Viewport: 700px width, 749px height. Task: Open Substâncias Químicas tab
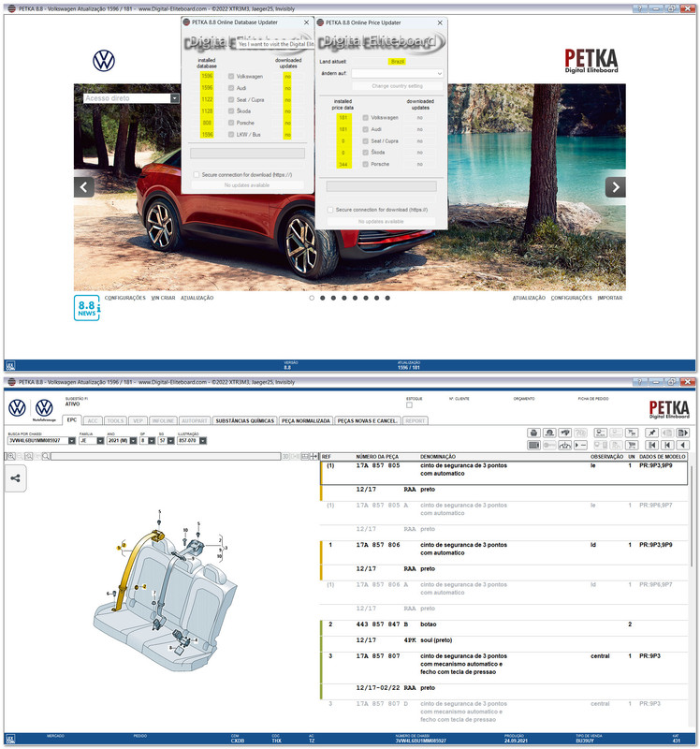click(245, 420)
